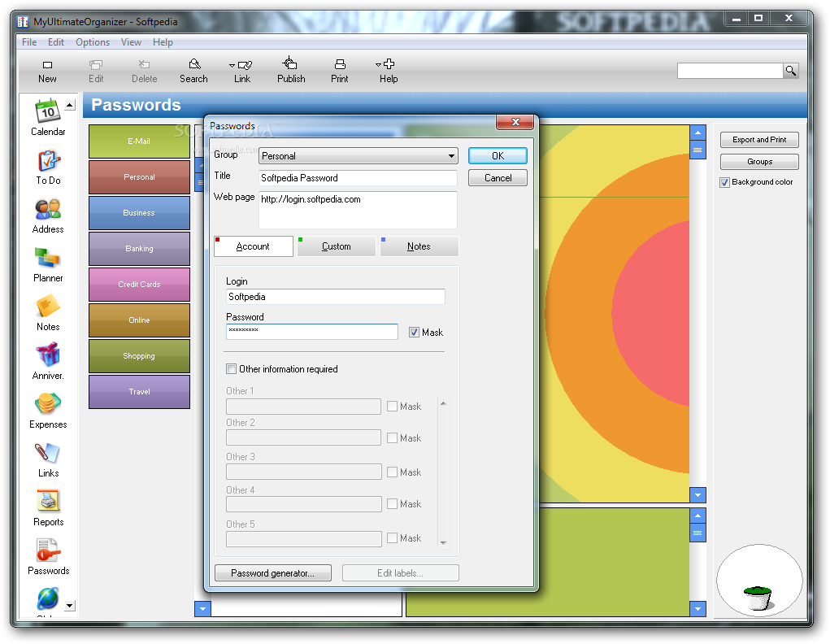Switch to the Notes tab in dialog
This screenshot has width=830, height=644.
[x=419, y=246]
